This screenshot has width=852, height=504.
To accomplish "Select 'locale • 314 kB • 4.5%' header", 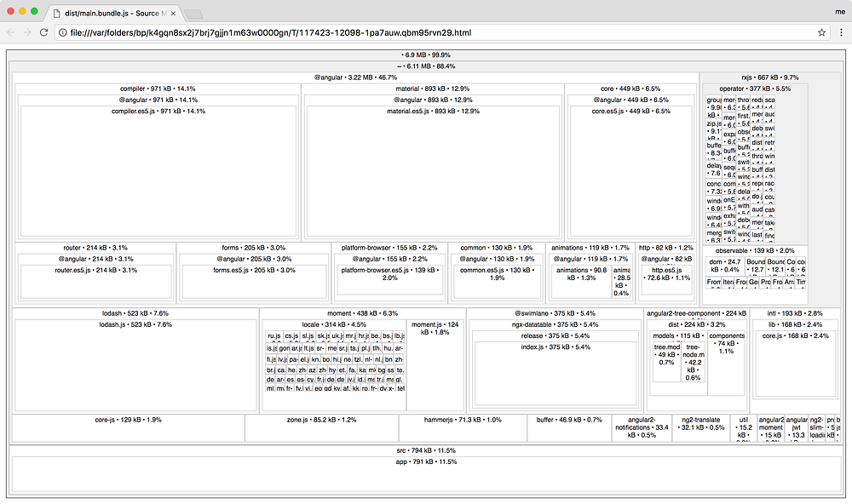I will 334,324.
